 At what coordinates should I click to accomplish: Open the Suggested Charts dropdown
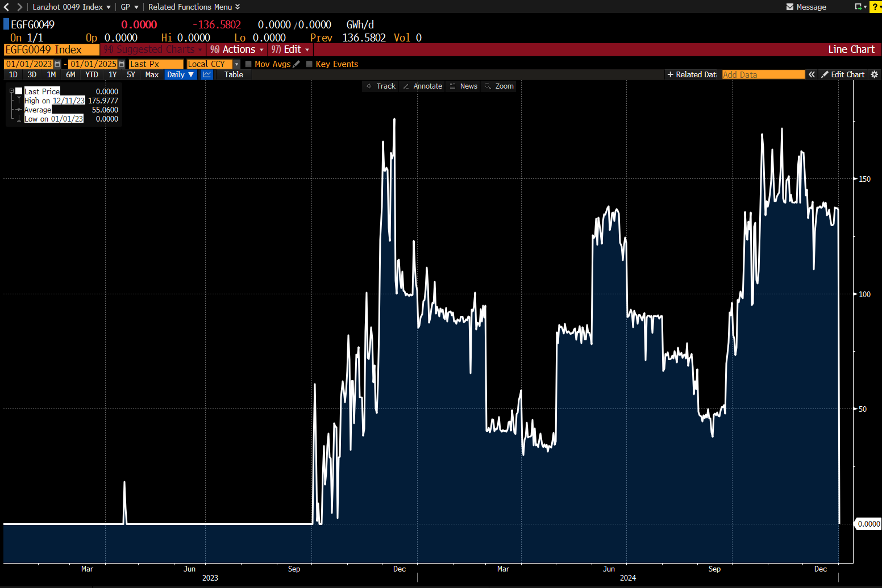[153, 49]
